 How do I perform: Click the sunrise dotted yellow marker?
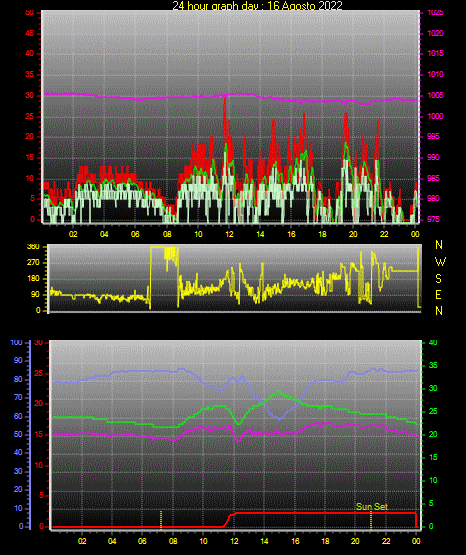click(161, 520)
